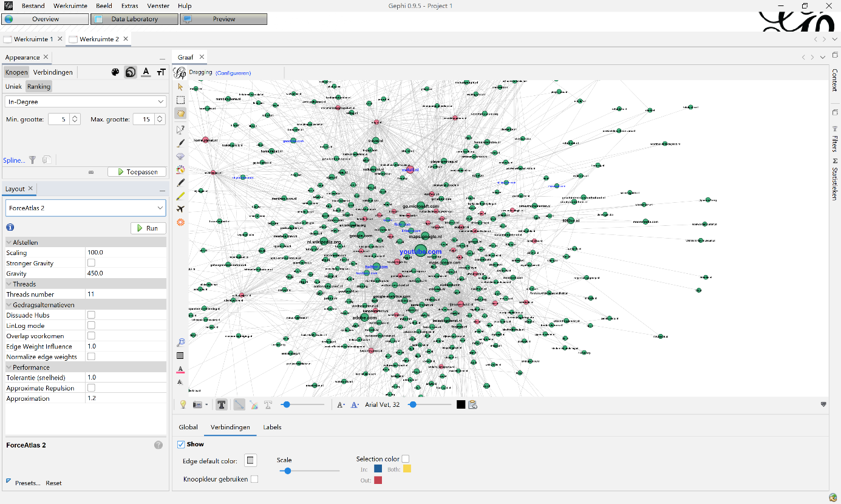Open the Werkruimte menu
The height and width of the screenshot is (504, 841).
click(70, 5)
